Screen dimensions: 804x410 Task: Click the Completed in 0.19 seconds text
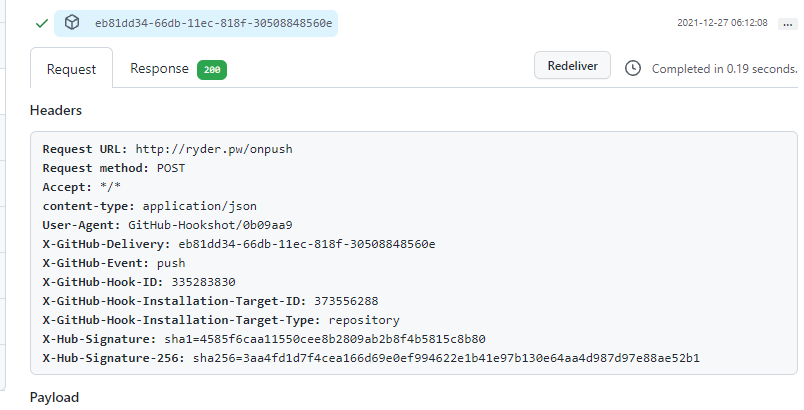click(x=724, y=69)
